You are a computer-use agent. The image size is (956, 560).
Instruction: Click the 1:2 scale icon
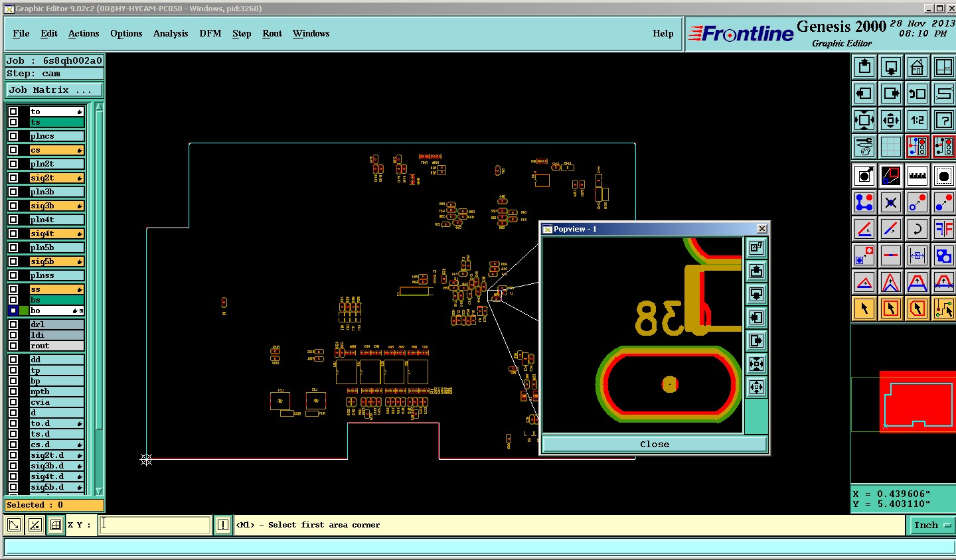coord(917,120)
